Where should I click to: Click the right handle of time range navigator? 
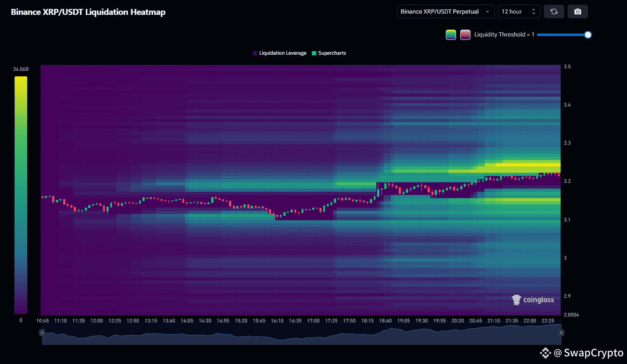click(x=561, y=333)
